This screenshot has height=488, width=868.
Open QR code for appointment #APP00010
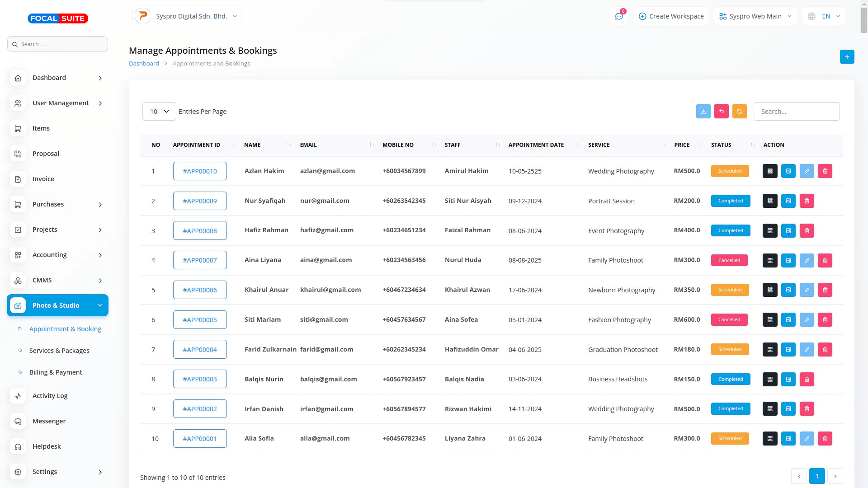coord(770,171)
